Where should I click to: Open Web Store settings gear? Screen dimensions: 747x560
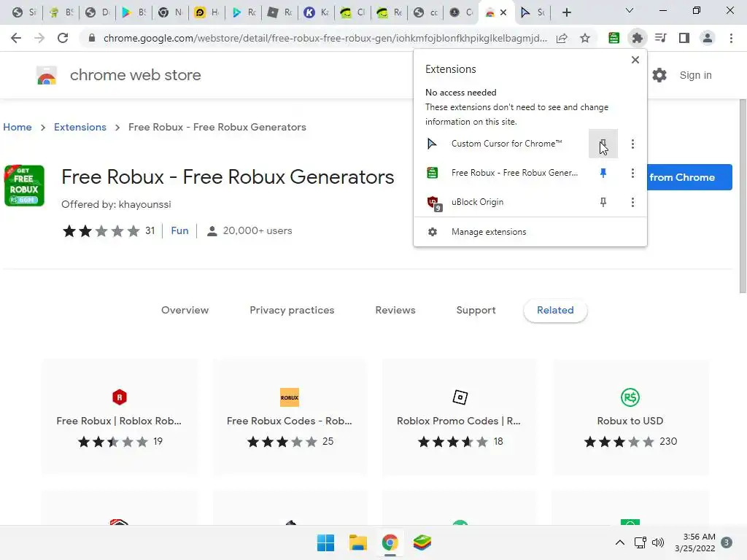tap(659, 75)
